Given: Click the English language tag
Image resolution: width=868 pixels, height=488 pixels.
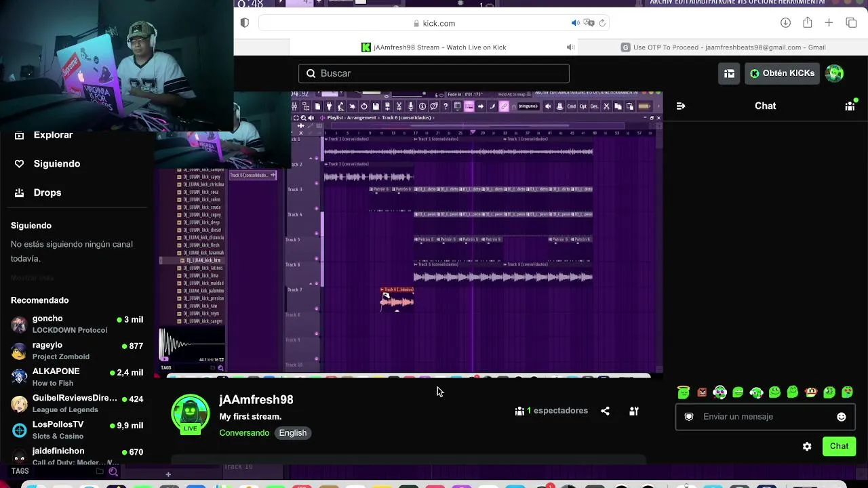Looking at the screenshot, I should 293,433.
